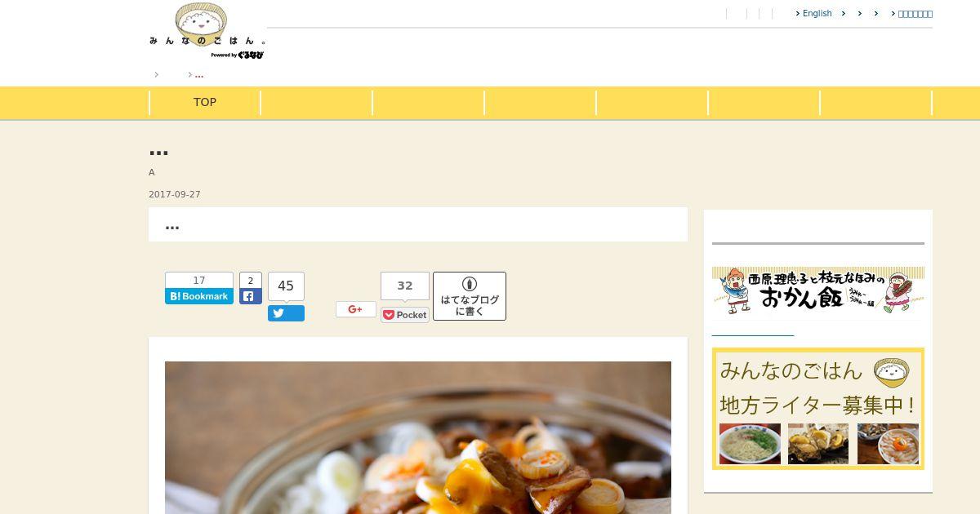
Task: Open the おかん飯 banner
Action: (818, 290)
